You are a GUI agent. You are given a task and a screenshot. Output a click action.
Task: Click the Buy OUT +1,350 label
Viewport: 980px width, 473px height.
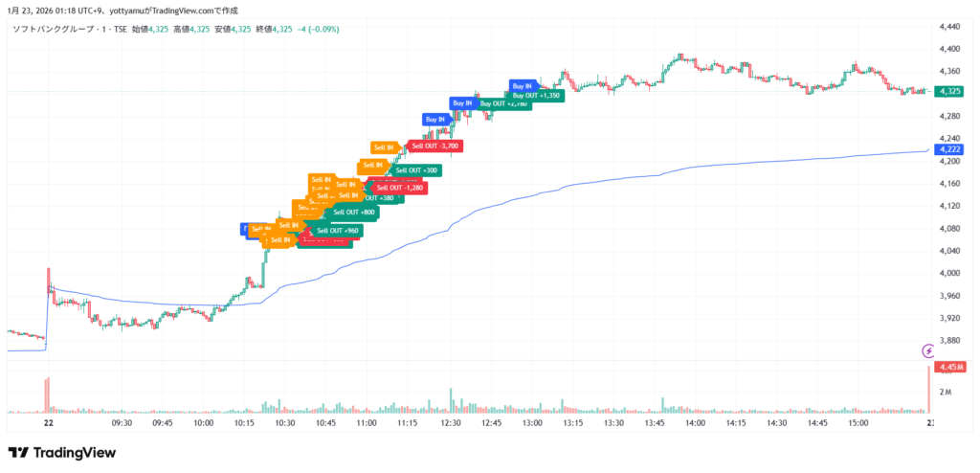pos(537,96)
